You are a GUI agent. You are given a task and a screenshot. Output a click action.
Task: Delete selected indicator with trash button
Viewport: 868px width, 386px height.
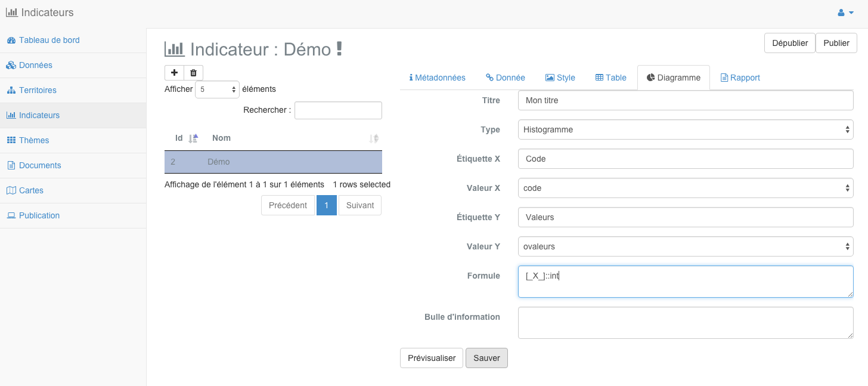[x=193, y=73]
